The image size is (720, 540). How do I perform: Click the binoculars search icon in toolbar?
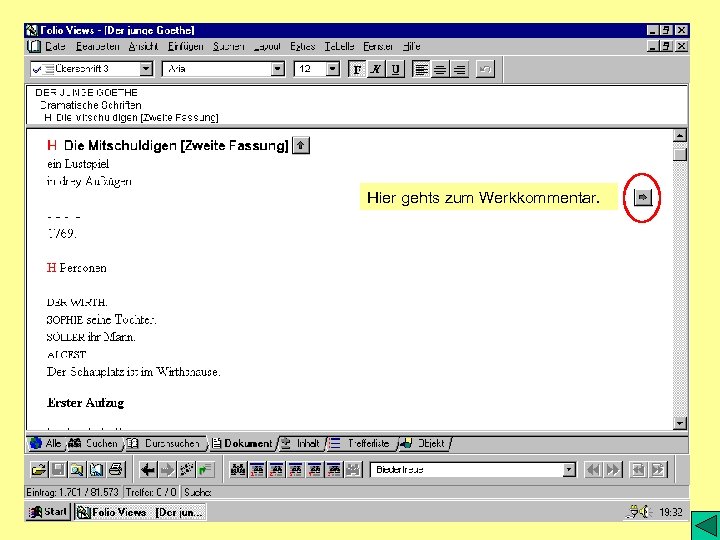point(238,469)
